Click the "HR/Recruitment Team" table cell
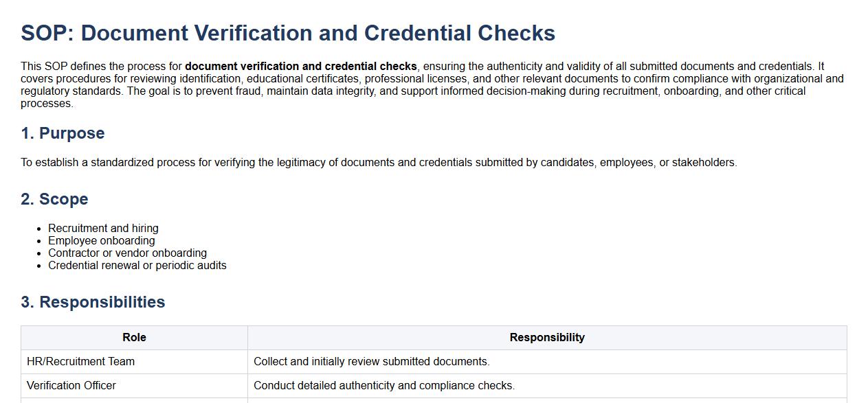Image resolution: width=868 pixels, height=403 pixels. (x=81, y=362)
